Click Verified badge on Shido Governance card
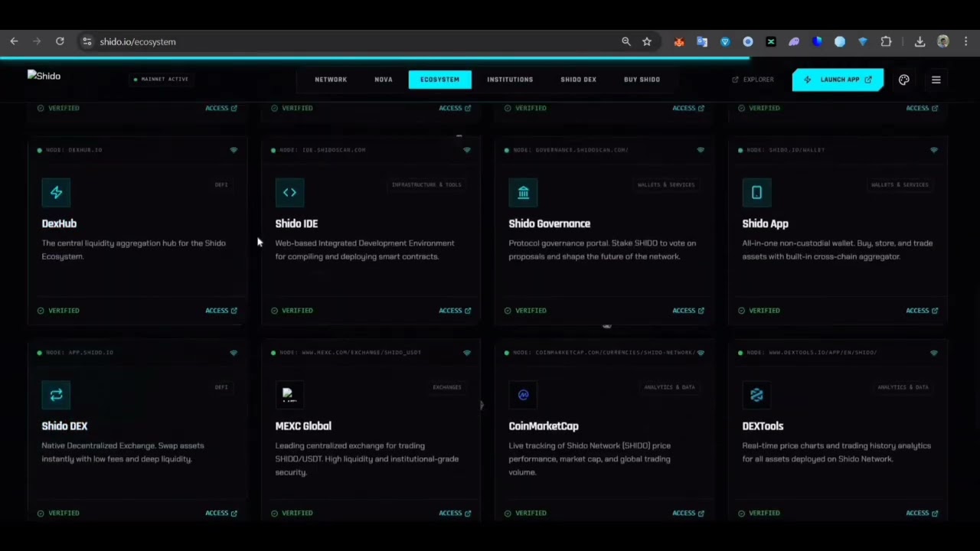The image size is (980, 551). 525,311
